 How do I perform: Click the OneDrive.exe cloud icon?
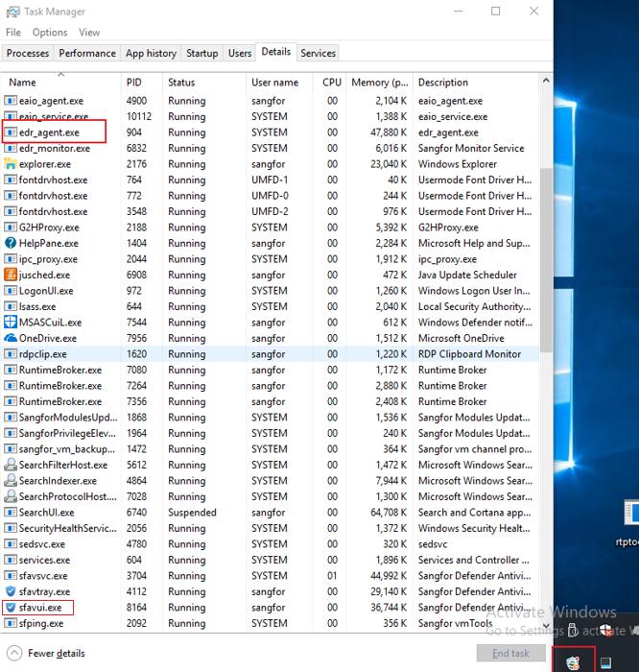[x=11, y=338]
